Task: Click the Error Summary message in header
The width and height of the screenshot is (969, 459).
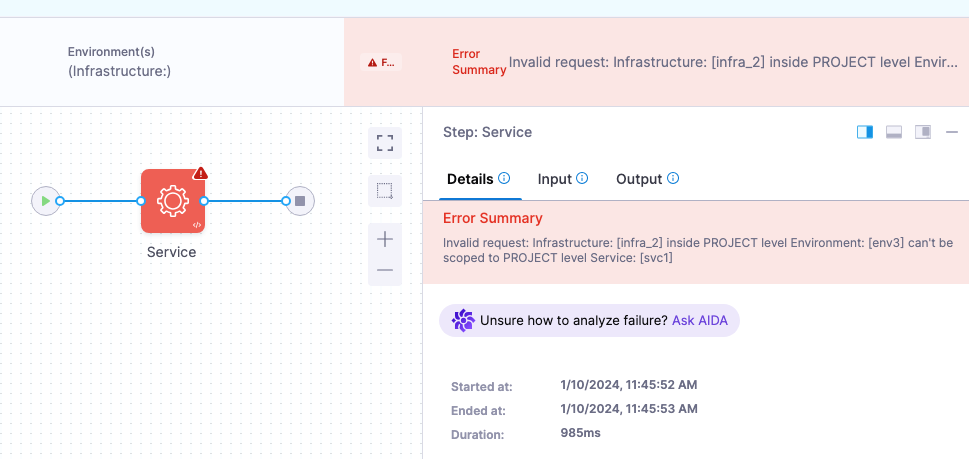Action: coord(733,62)
